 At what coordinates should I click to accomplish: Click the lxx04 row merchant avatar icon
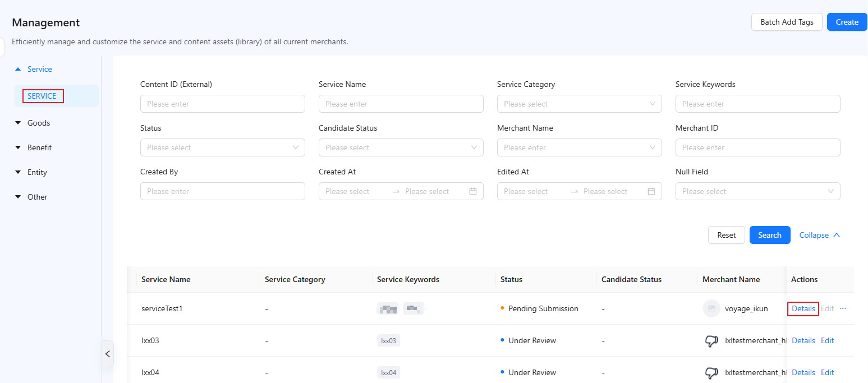[711, 372]
